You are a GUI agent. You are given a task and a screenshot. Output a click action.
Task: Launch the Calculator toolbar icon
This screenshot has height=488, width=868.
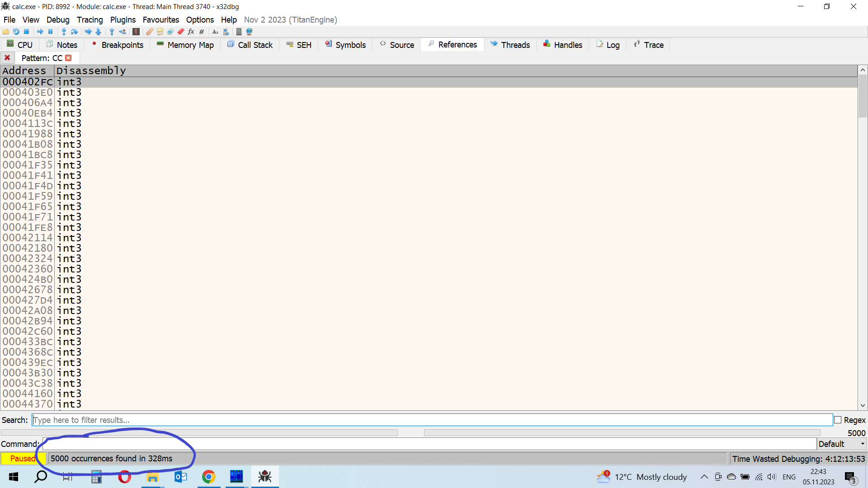click(240, 32)
